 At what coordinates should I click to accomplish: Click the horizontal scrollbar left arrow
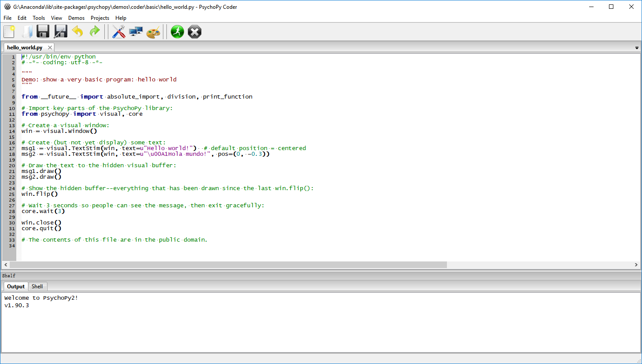(x=6, y=265)
